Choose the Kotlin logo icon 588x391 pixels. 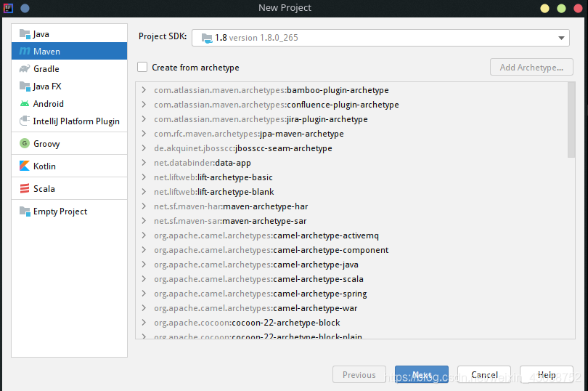[x=25, y=166]
